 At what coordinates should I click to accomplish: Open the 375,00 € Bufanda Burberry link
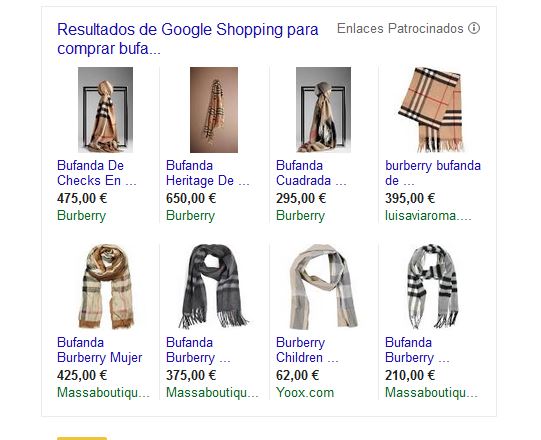pyautogui.click(x=198, y=350)
